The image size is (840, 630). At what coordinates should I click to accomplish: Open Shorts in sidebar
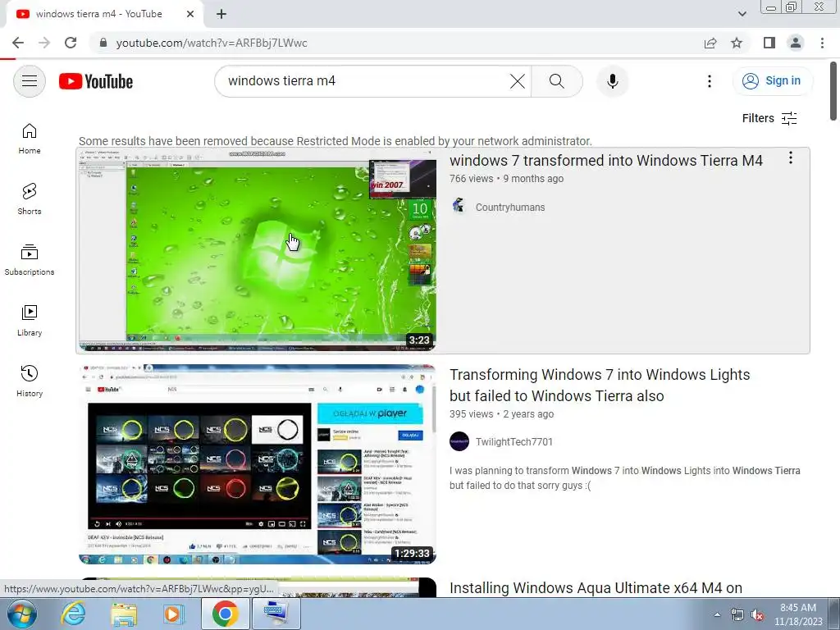pyautogui.click(x=30, y=199)
